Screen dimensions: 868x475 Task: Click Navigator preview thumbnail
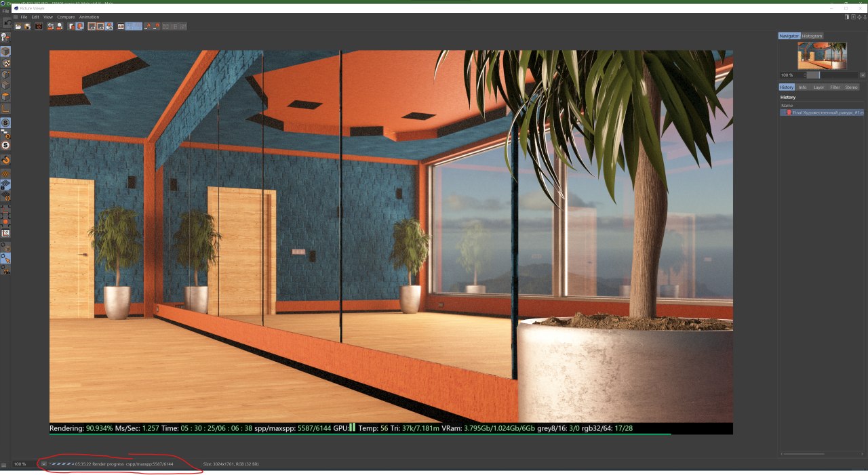click(822, 56)
